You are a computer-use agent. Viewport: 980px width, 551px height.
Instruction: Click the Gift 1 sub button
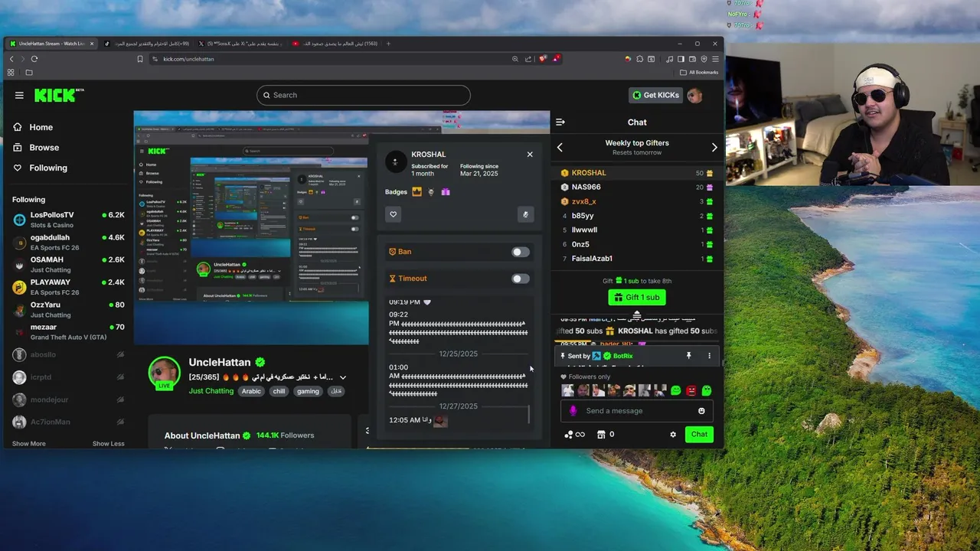click(x=637, y=297)
